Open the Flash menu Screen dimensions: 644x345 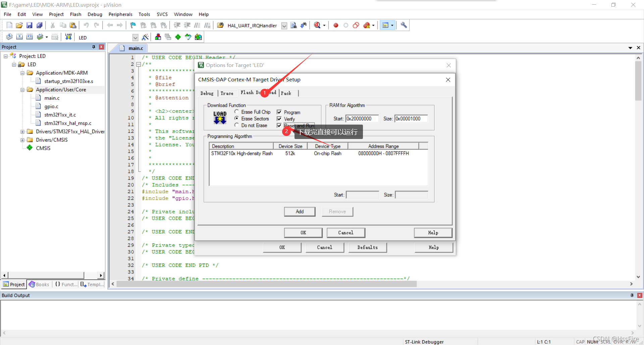(x=75, y=14)
